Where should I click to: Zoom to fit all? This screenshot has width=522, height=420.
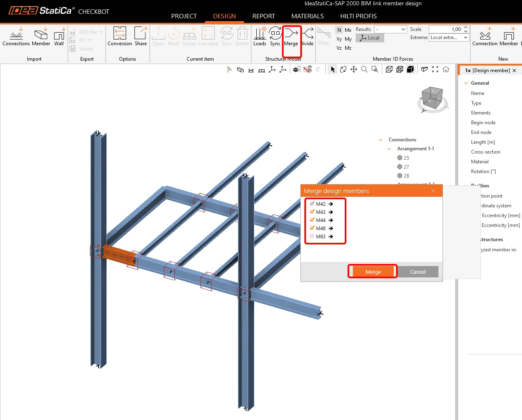(x=435, y=70)
